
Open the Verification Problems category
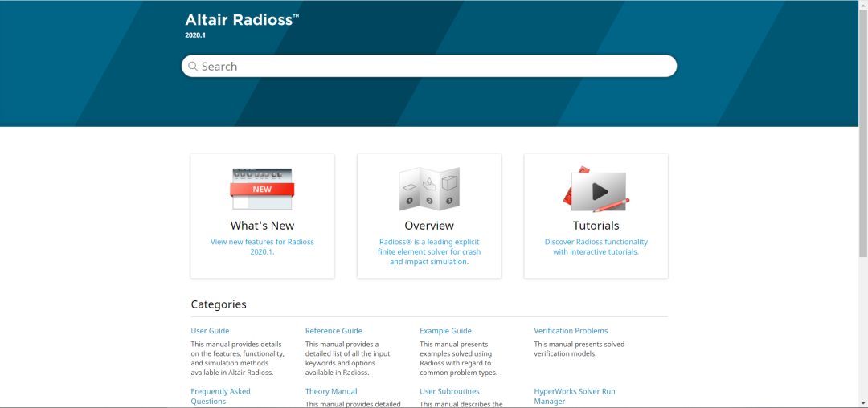[571, 331]
